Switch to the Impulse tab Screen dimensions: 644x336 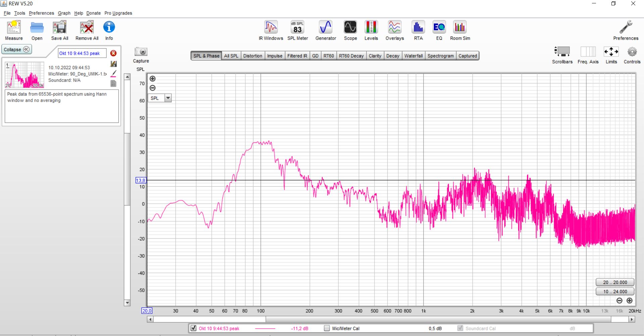[275, 56]
